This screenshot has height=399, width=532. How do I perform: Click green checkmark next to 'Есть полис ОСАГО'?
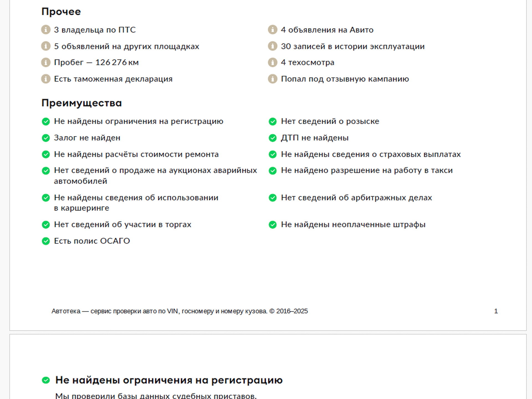point(46,241)
